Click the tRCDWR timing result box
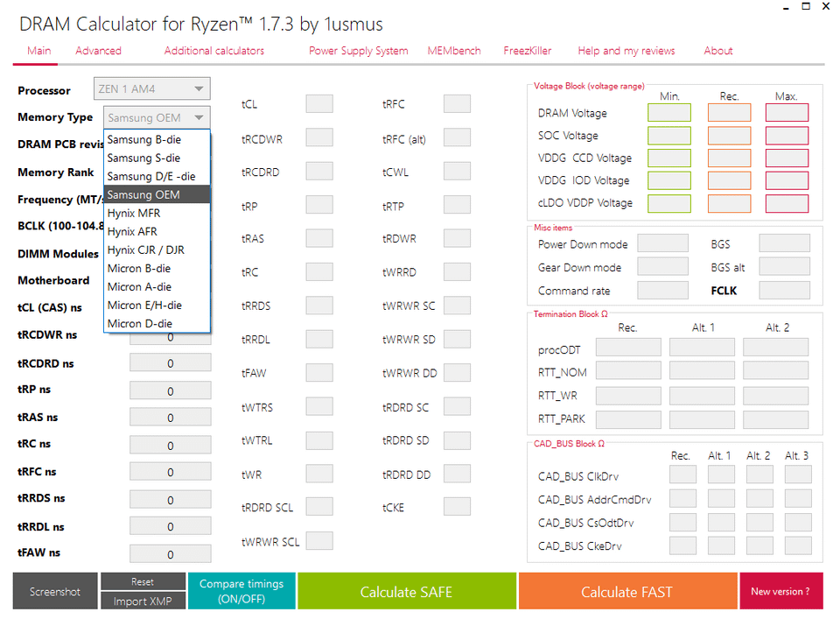Screen dimensions: 840x626 [x=319, y=137]
